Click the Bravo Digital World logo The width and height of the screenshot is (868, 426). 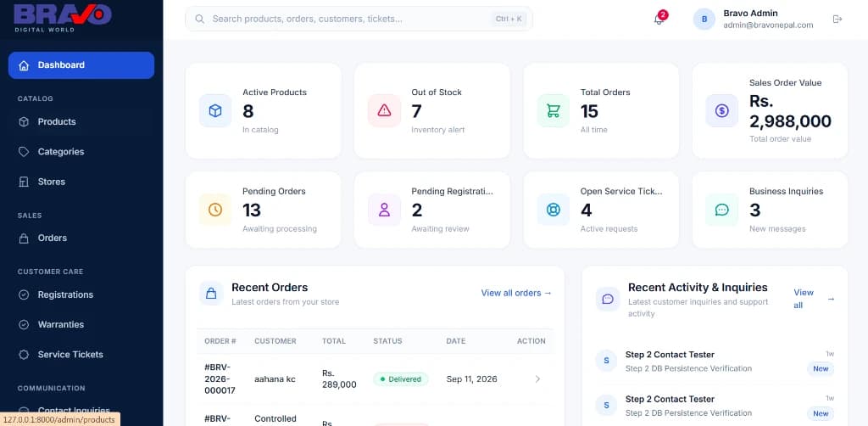tap(63, 19)
